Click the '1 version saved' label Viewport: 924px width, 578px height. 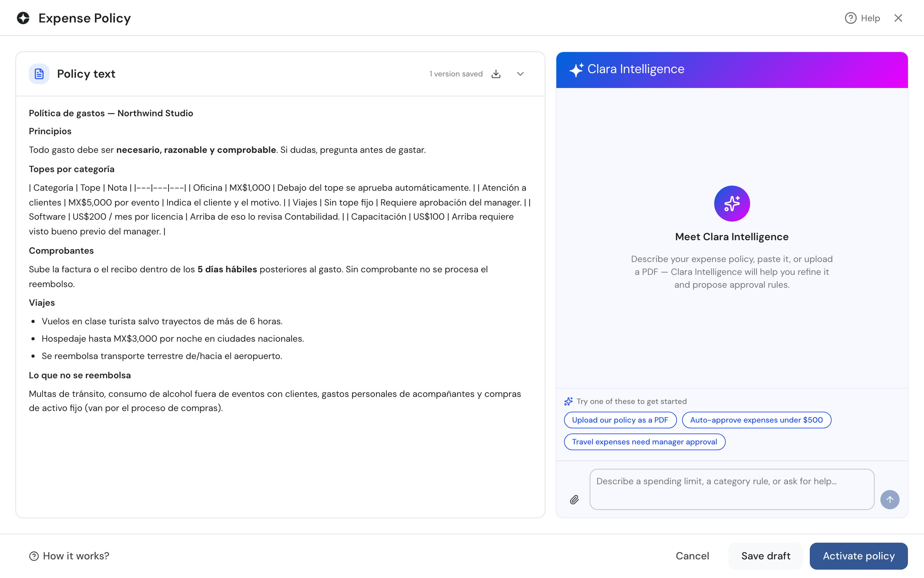coord(456,74)
